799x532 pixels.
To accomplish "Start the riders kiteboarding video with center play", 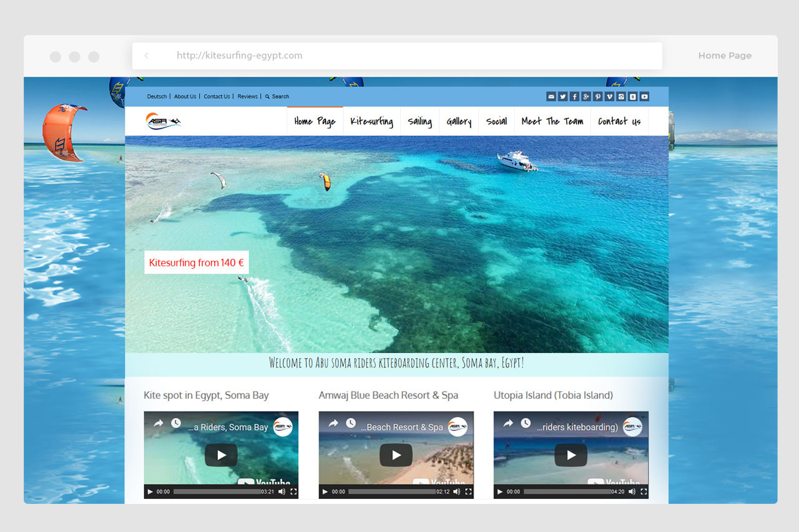I will pyautogui.click(x=571, y=455).
